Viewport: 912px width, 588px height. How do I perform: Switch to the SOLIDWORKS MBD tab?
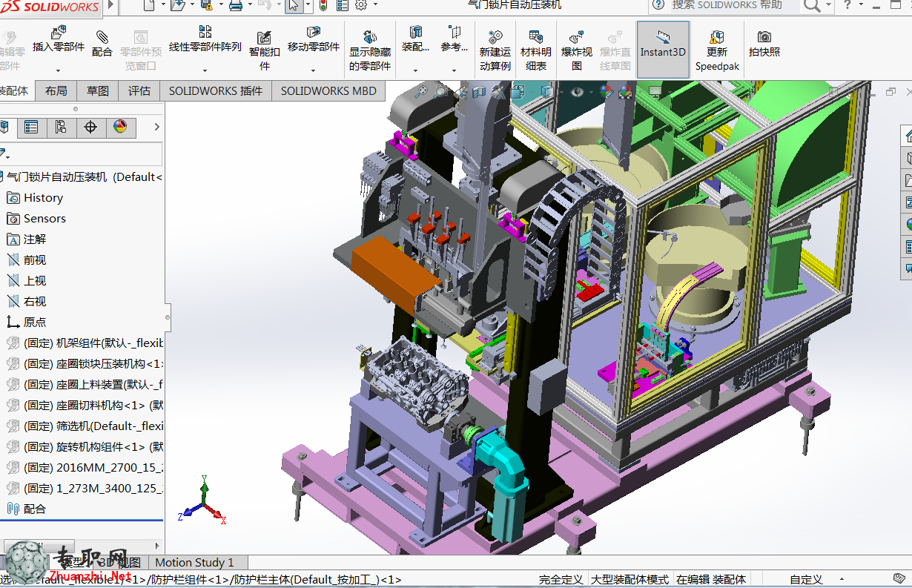[328, 91]
